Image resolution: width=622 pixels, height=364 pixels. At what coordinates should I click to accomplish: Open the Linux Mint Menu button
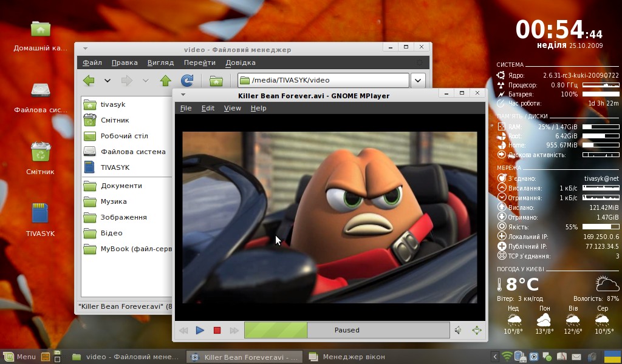20,357
